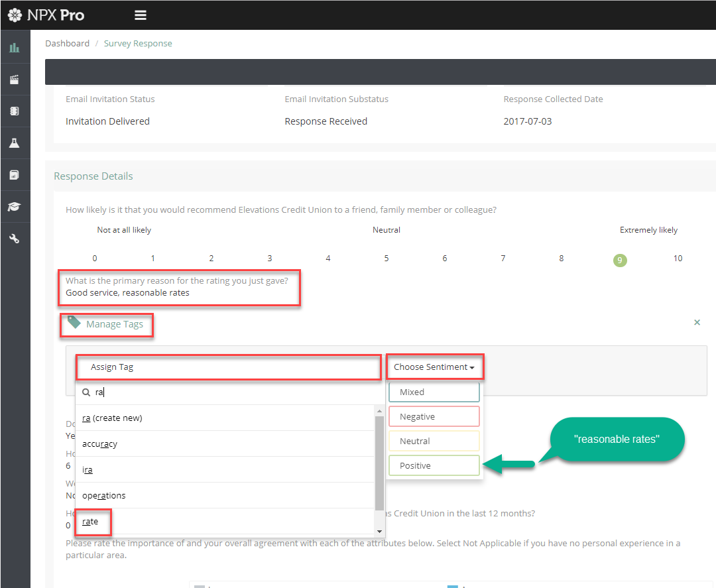Screen dimensions: 716x588
Task: Click the Manage Tags link
Action: (114, 324)
